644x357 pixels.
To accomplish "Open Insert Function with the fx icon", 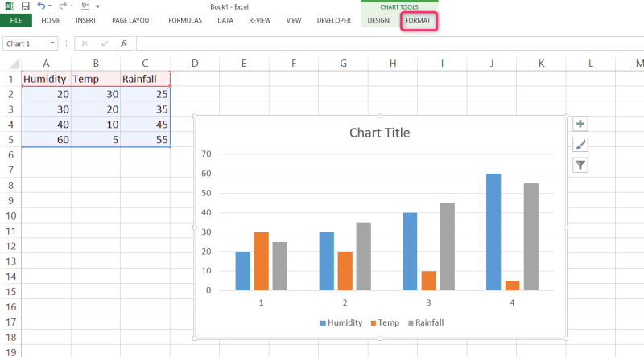I will click(124, 43).
